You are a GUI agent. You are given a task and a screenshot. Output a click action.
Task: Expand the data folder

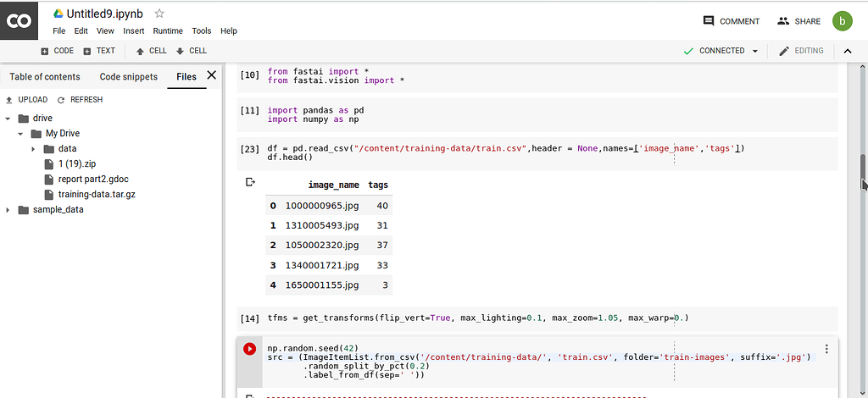click(x=33, y=149)
